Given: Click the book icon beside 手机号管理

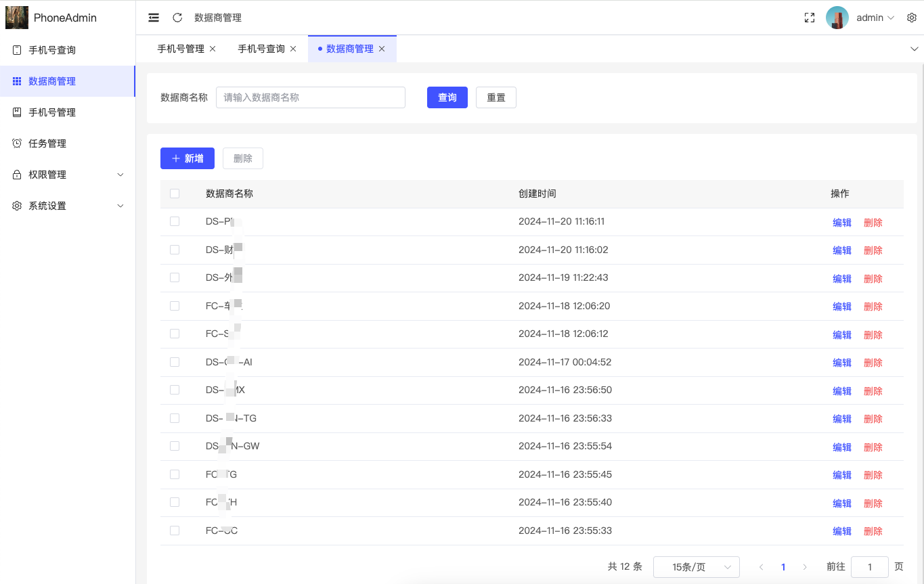Looking at the screenshot, I should click(x=17, y=112).
